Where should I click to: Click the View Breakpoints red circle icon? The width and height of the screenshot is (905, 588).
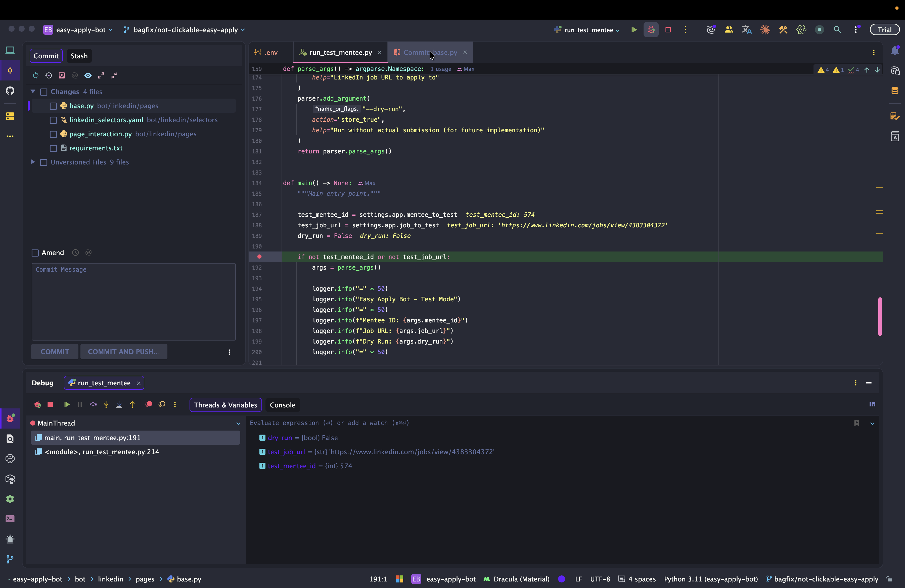tap(149, 404)
